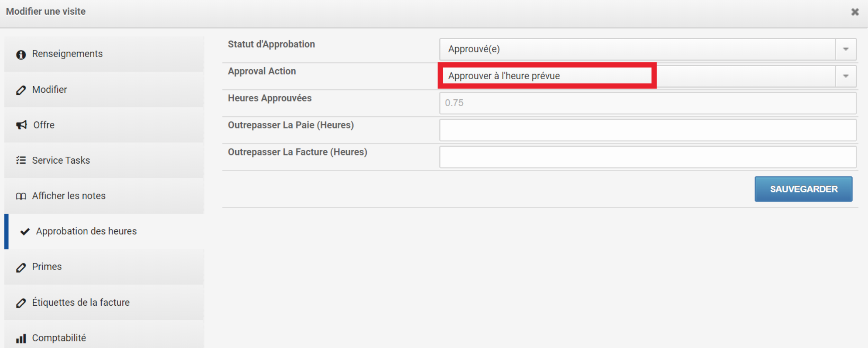Click the Comptabilité bar chart icon
Image resolution: width=868 pixels, height=348 pixels.
(21, 338)
